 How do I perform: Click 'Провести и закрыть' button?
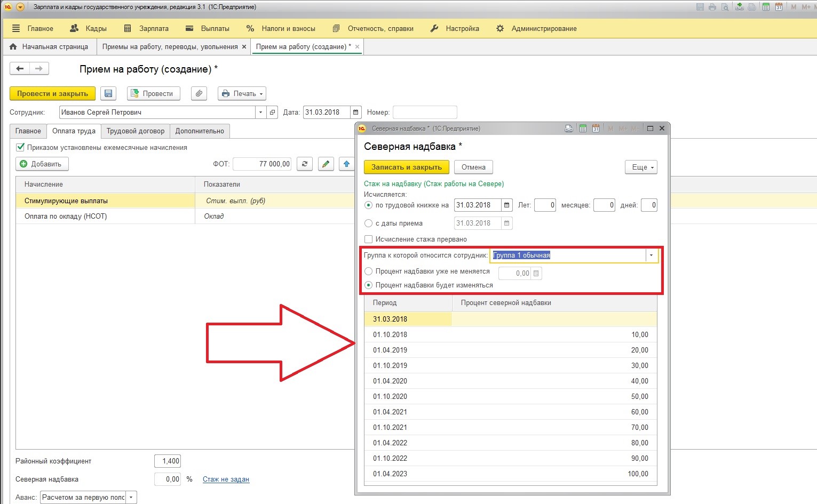(52, 93)
